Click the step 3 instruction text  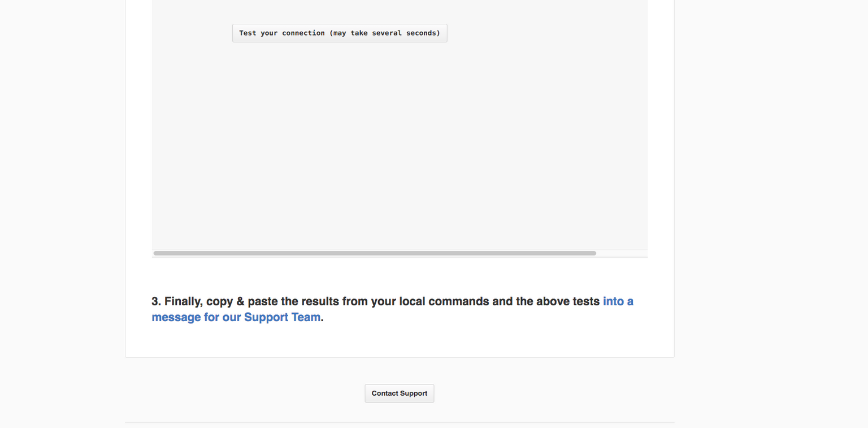click(x=392, y=309)
